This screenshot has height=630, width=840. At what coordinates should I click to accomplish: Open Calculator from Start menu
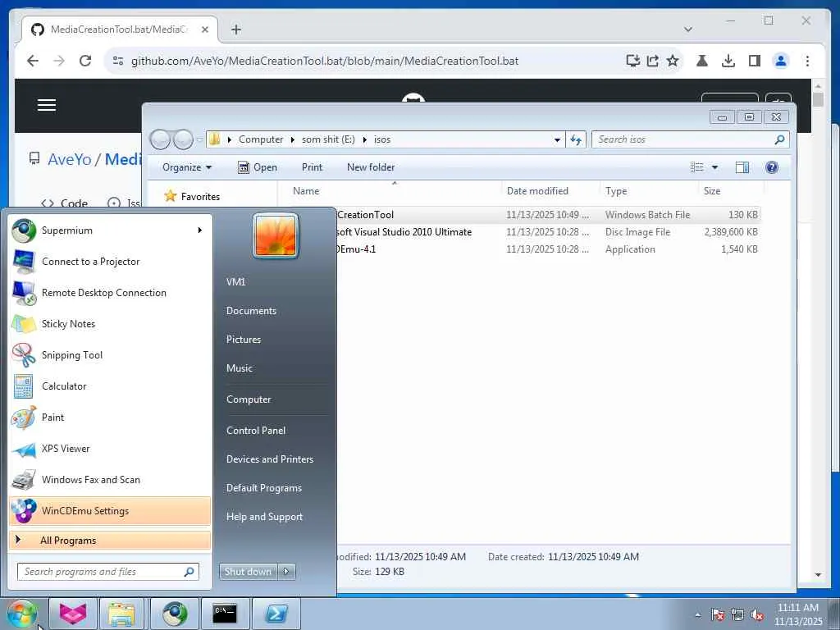(110, 386)
